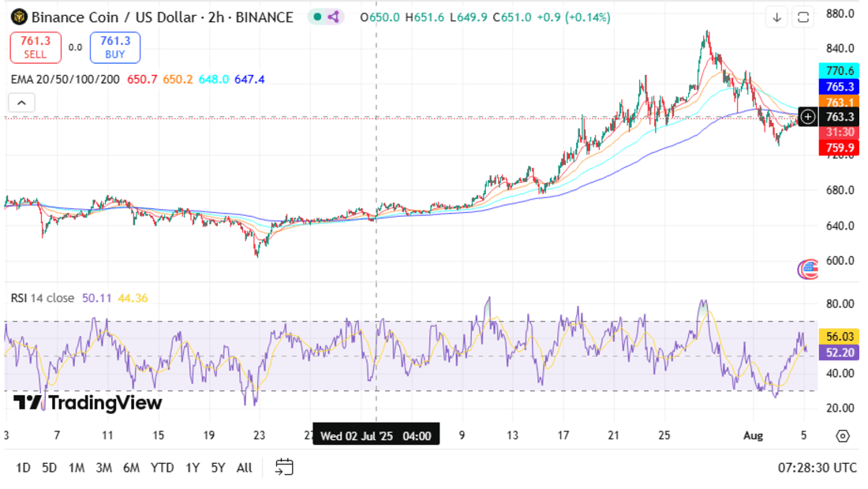This screenshot has width=868, height=489.
Task: Click the green market status dot
Action: 316,17
